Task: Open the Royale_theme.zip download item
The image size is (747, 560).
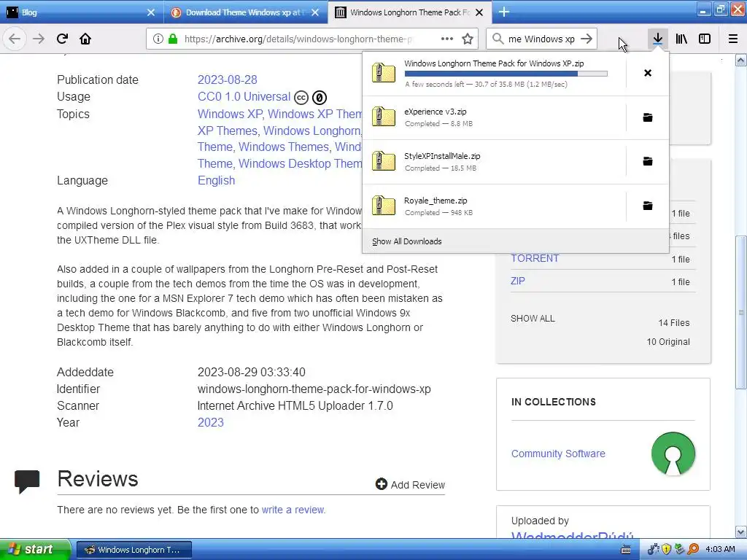Action: pos(494,206)
